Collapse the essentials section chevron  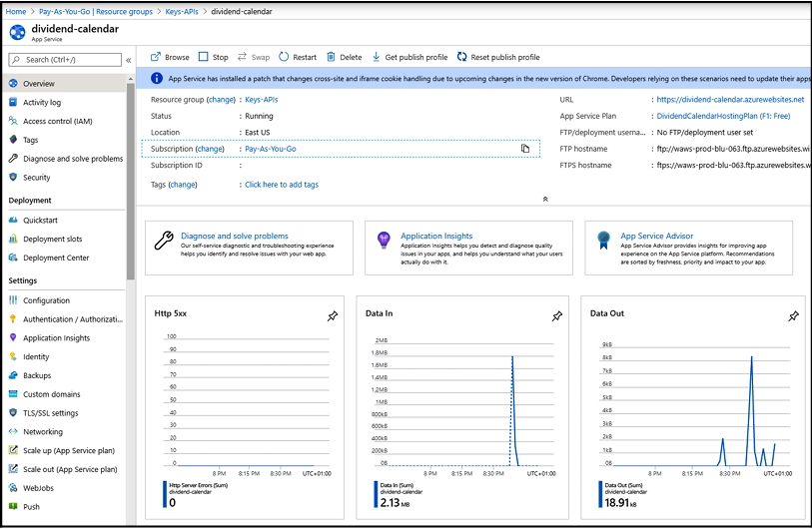tap(544, 200)
